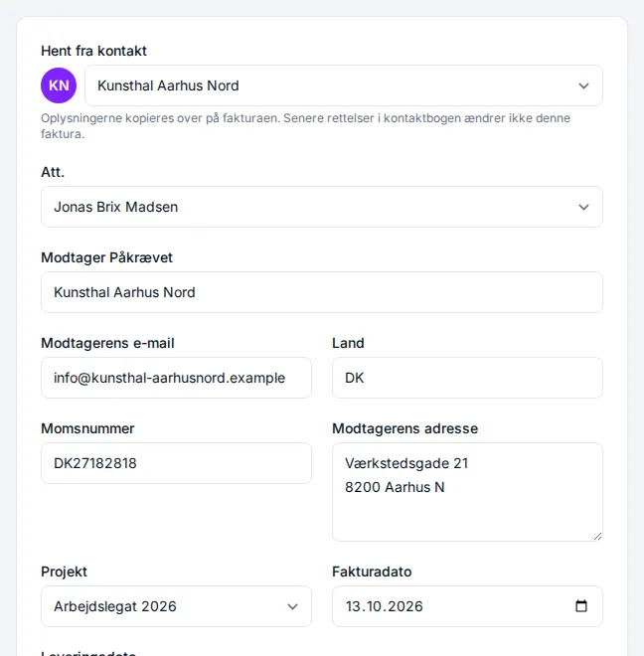Click the 'Projekt' label
Image resolution: width=644 pixels, height=656 pixels.
click(64, 572)
